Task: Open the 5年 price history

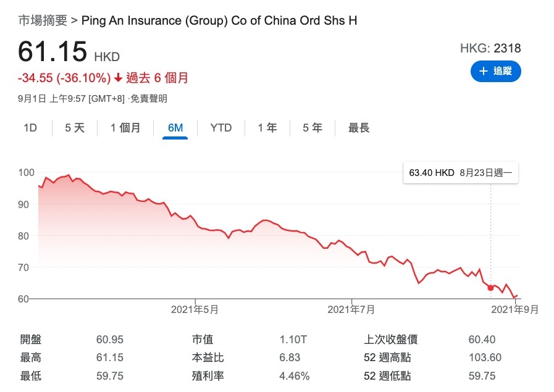Action: click(311, 128)
